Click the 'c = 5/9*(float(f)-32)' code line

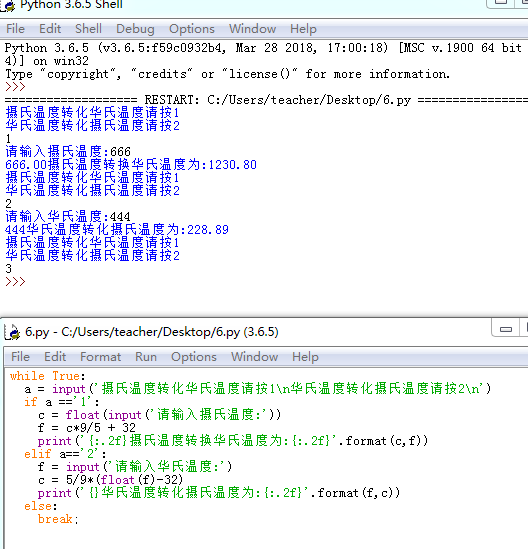click(x=111, y=480)
